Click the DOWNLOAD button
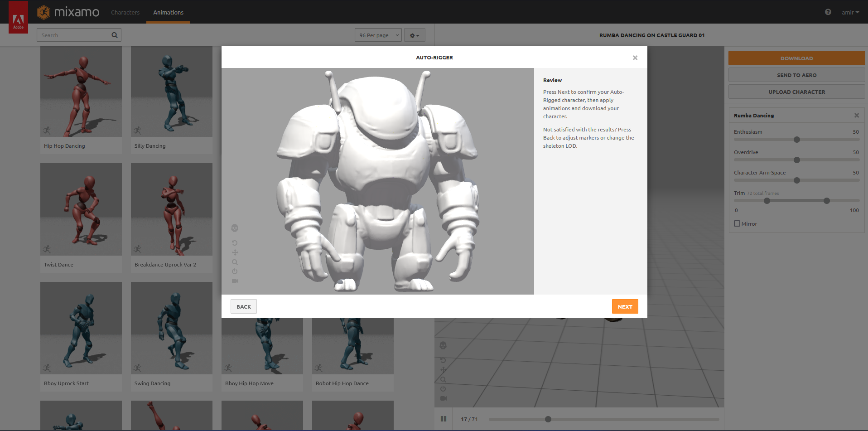 tap(796, 58)
